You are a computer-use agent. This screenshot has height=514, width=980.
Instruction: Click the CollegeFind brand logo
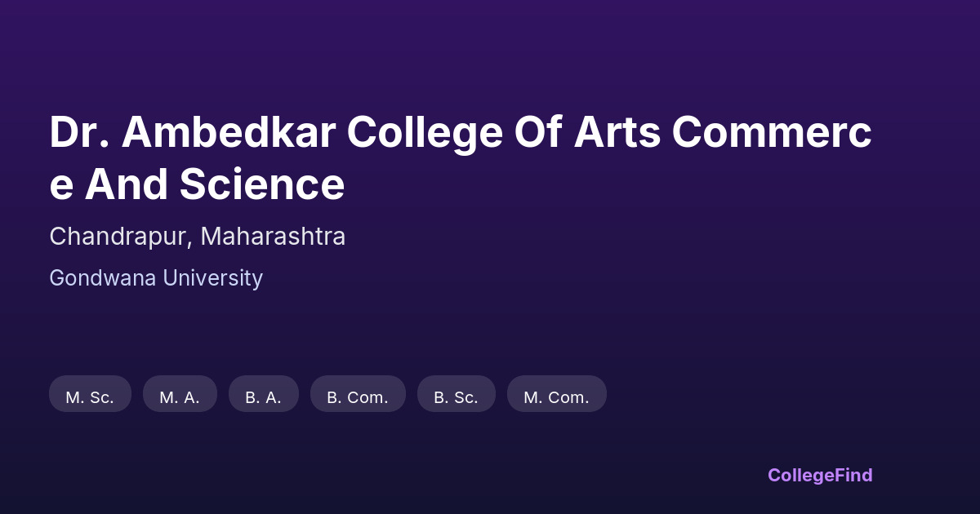tap(819, 475)
